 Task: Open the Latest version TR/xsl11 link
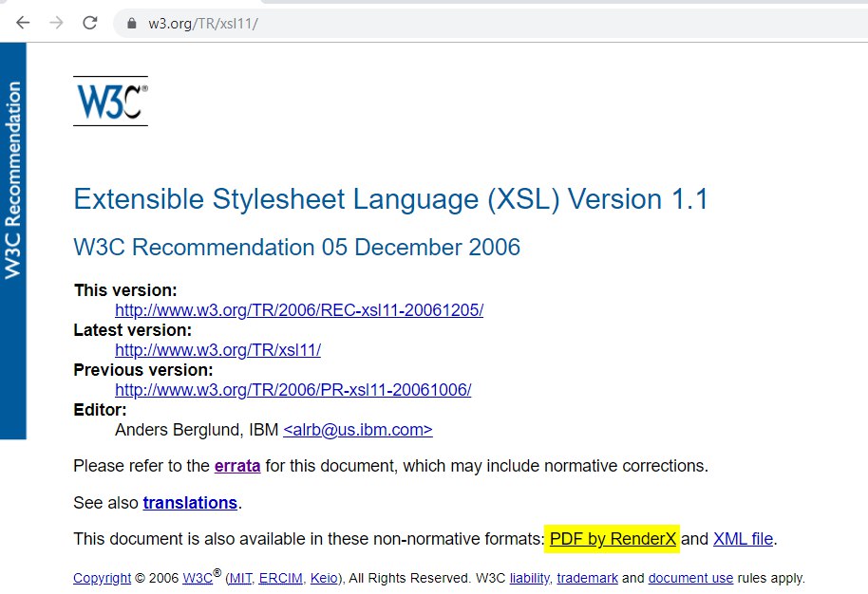pos(217,349)
